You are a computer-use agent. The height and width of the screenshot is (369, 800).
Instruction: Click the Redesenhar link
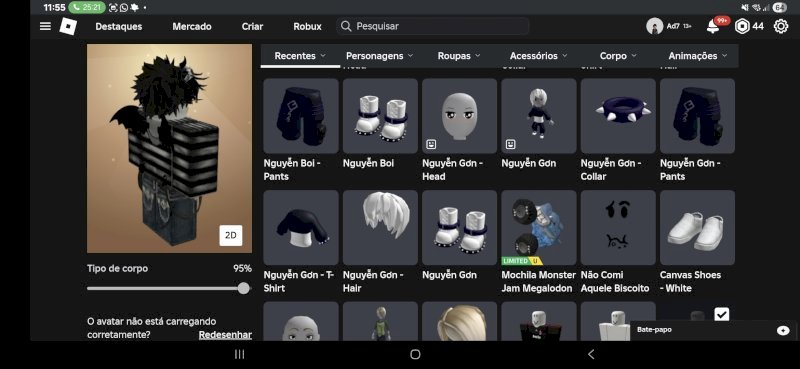point(225,335)
